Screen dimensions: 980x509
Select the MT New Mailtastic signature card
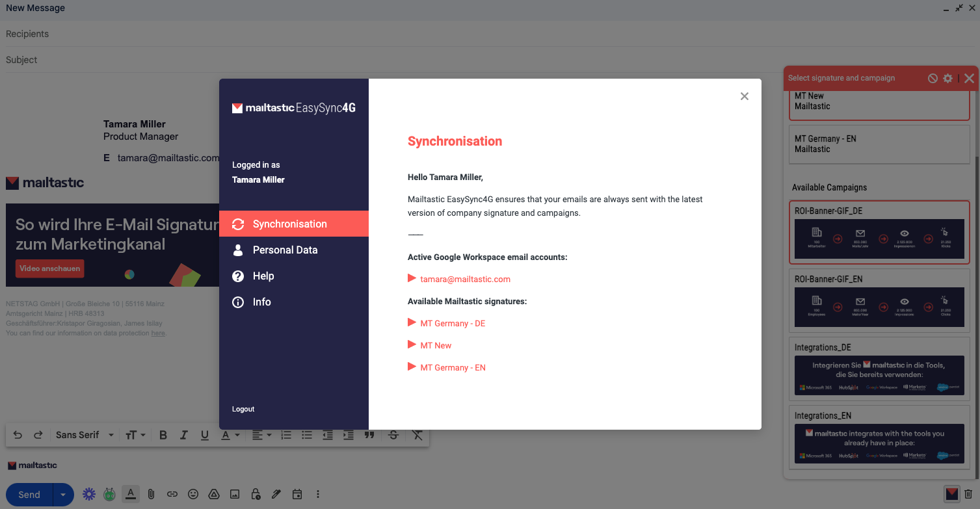879,105
